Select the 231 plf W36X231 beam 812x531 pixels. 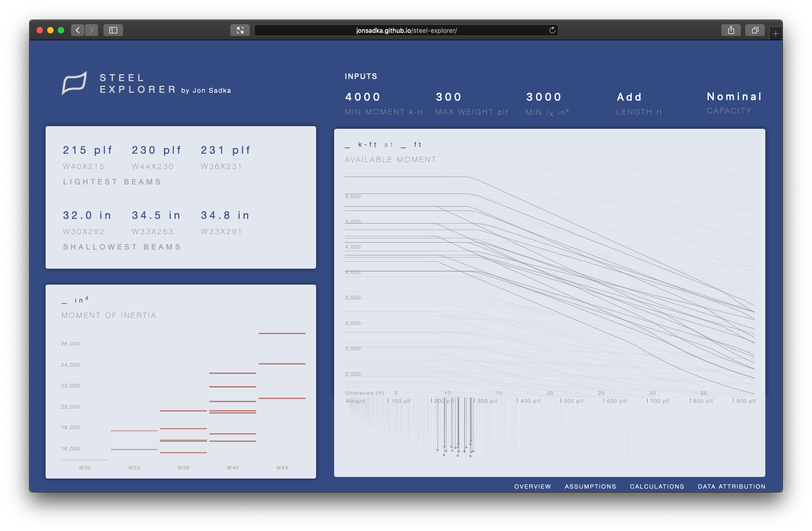coord(226,157)
